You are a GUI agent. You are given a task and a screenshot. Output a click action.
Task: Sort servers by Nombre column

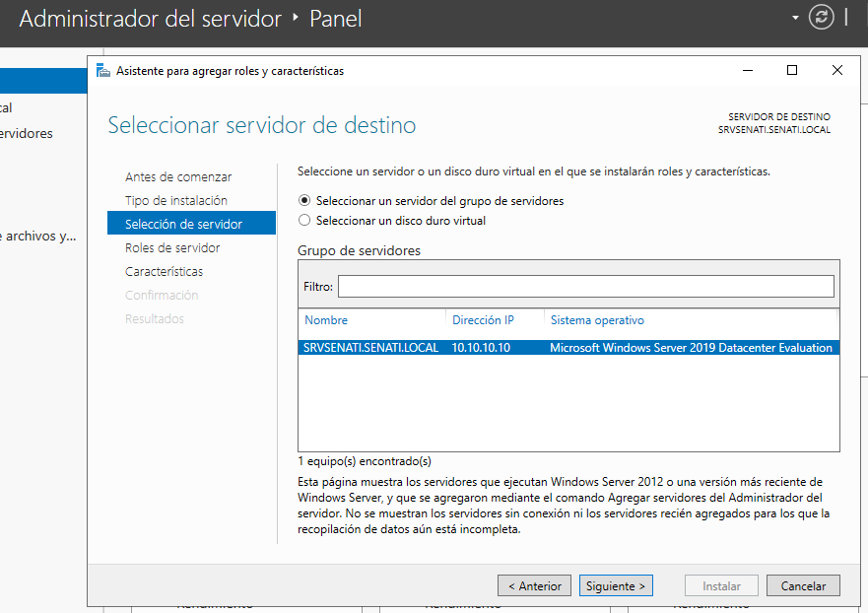coord(326,320)
